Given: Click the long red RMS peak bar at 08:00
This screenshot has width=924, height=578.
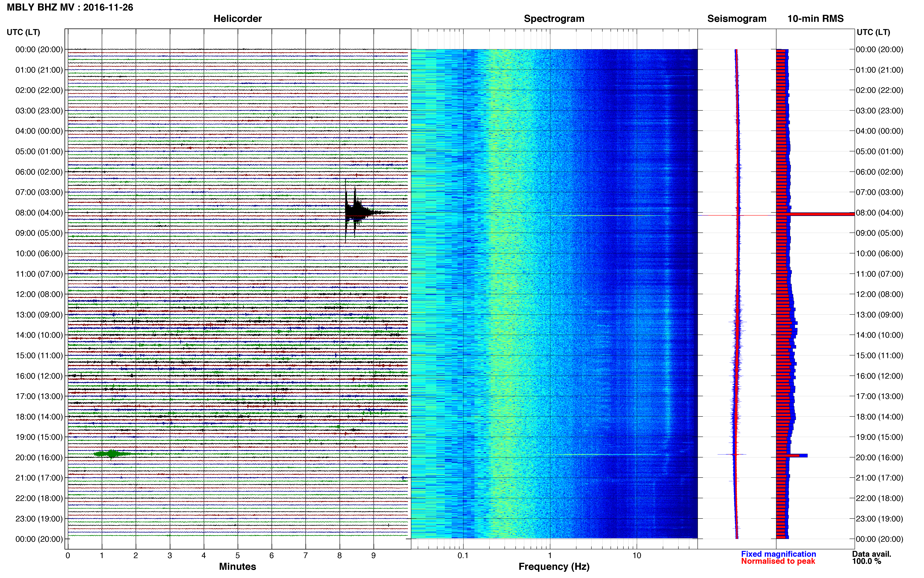Looking at the screenshot, I should [x=815, y=214].
